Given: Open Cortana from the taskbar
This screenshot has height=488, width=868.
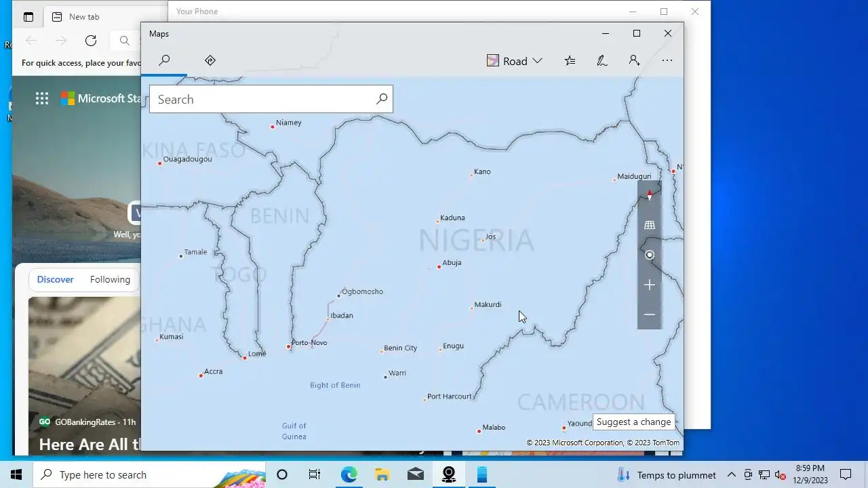Looking at the screenshot, I should [282, 474].
